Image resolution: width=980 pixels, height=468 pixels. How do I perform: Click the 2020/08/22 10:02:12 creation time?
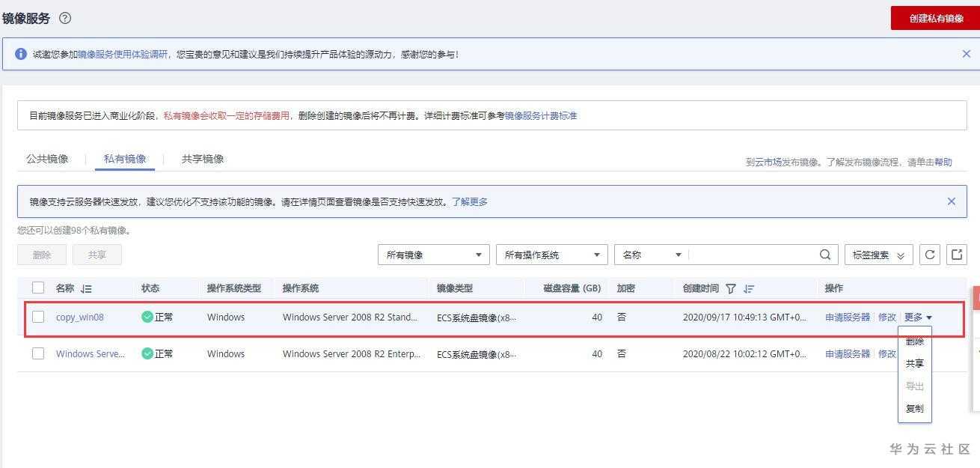tap(744, 354)
